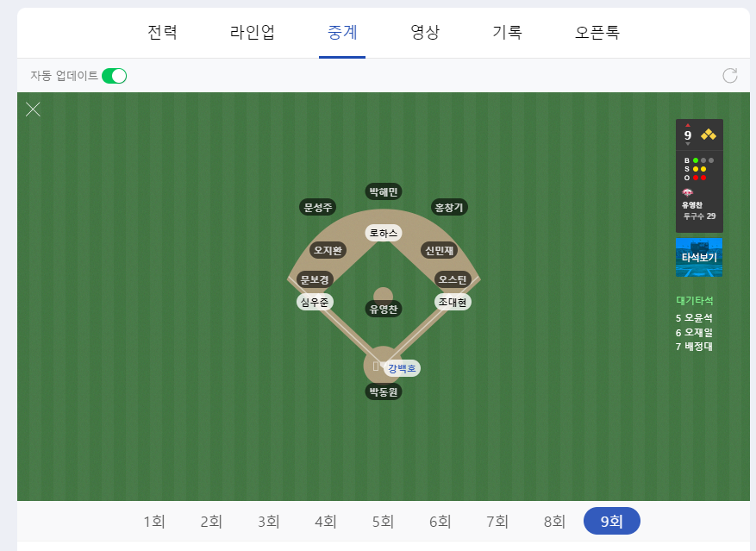View the 5회 inning log
Screen dimensions: 756x551
(382, 521)
